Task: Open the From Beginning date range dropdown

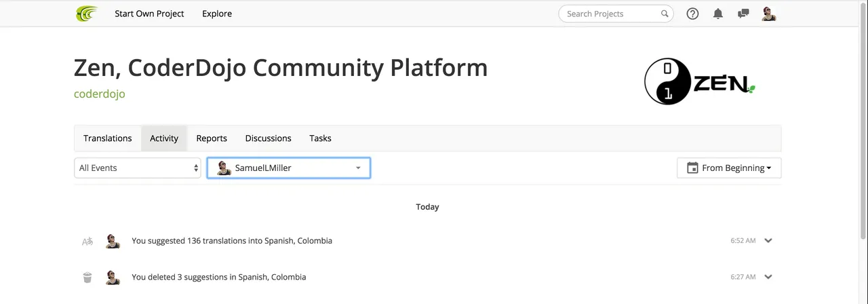Action: point(729,168)
